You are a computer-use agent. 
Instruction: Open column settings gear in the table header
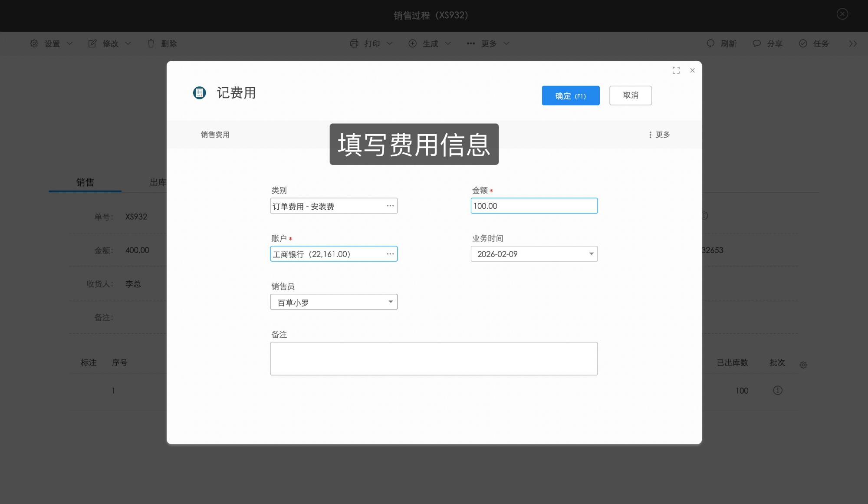coord(803,365)
